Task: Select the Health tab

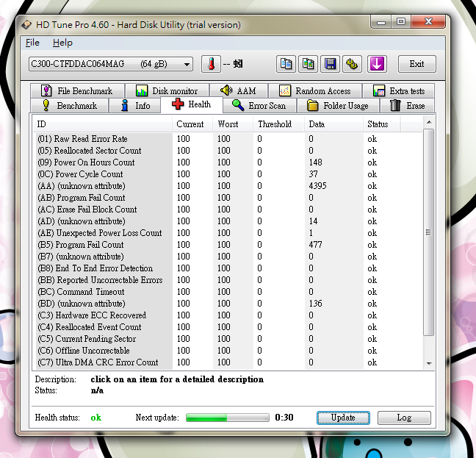Action: pos(192,104)
